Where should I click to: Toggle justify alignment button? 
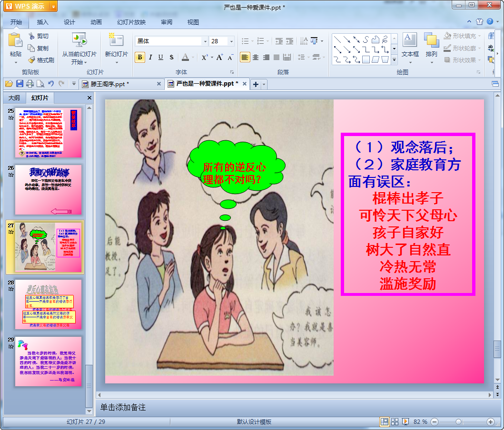[x=277, y=58]
